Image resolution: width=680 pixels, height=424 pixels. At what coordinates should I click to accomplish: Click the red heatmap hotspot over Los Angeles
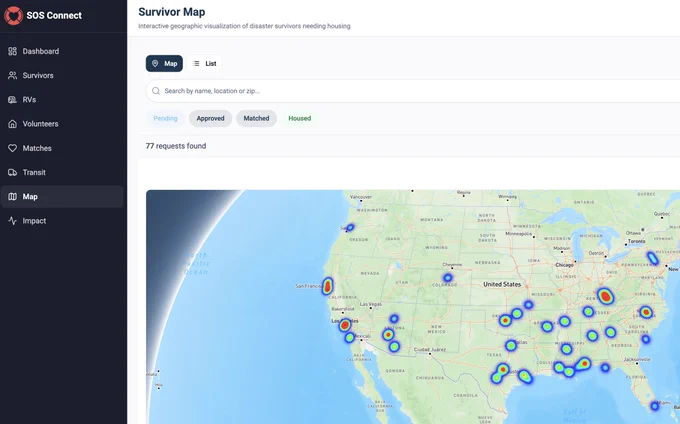[345, 325]
